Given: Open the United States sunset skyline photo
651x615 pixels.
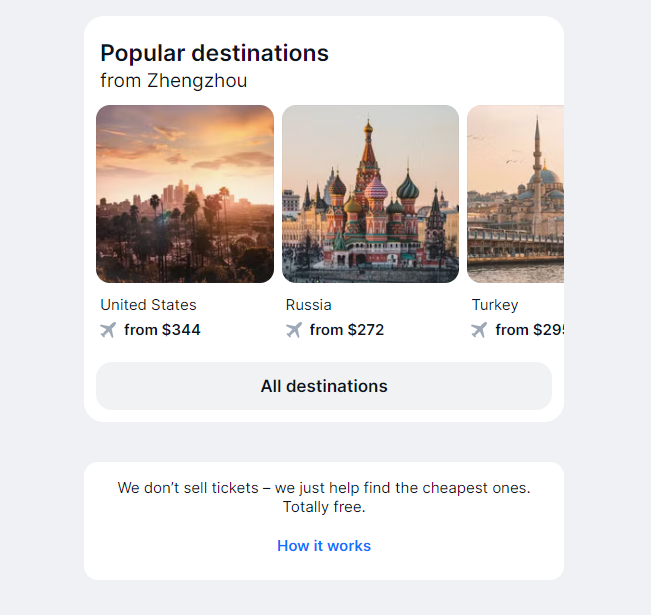Looking at the screenshot, I should coord(185,194).
